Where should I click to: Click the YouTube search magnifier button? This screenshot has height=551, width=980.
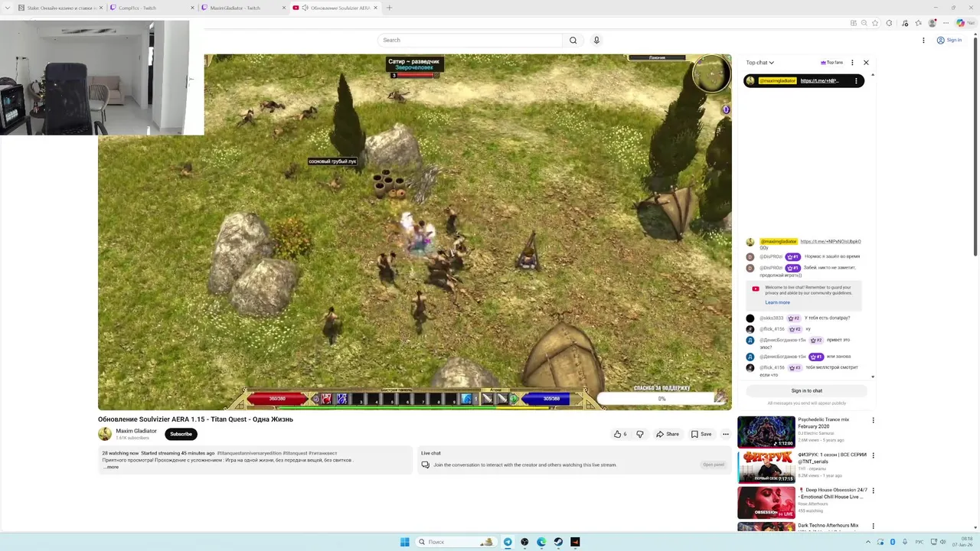[x=573, y=40]
